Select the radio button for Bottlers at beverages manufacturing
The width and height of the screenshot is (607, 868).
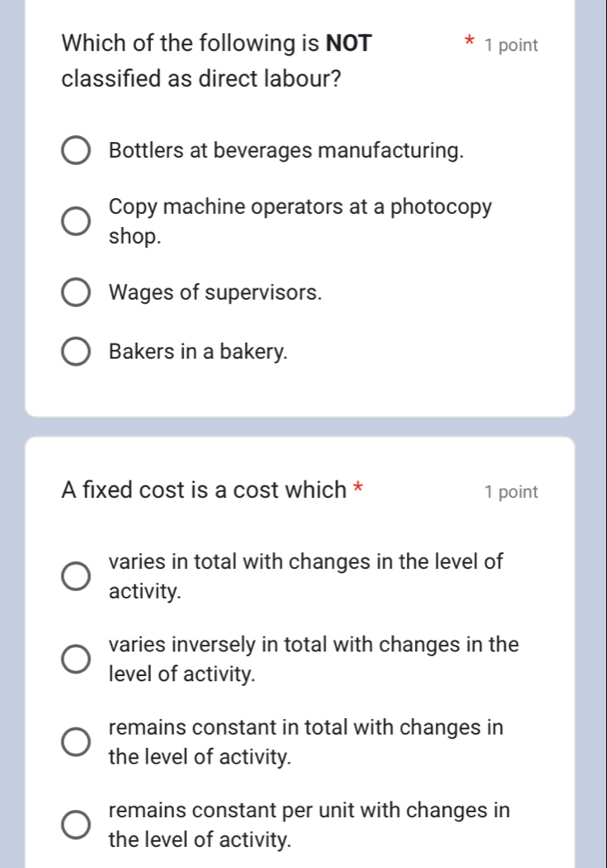click(x=76, y=151)
